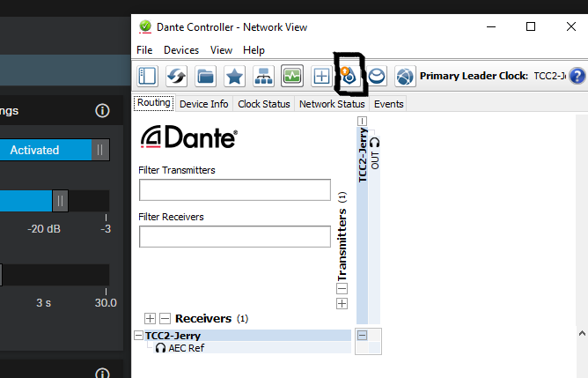Expand all Transmitters with the plus box
This screenshot has width=588, height=378.
(x=342, y=303)
